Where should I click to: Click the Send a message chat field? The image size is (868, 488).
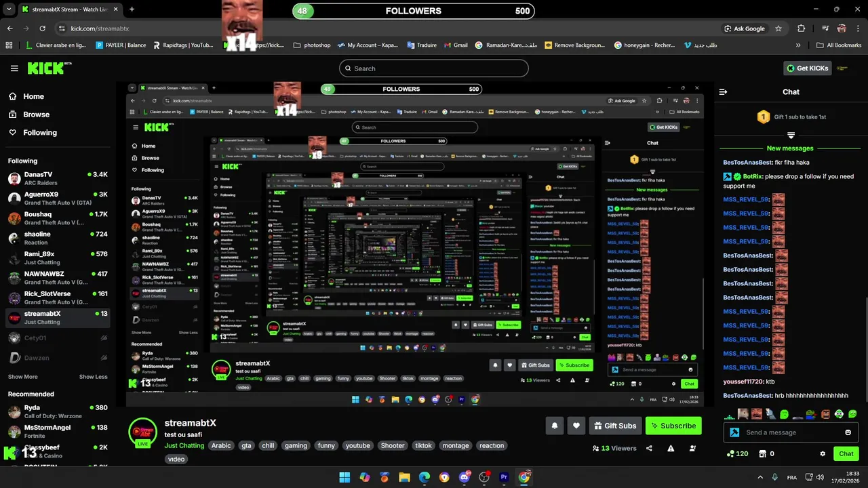pos(791,432)
